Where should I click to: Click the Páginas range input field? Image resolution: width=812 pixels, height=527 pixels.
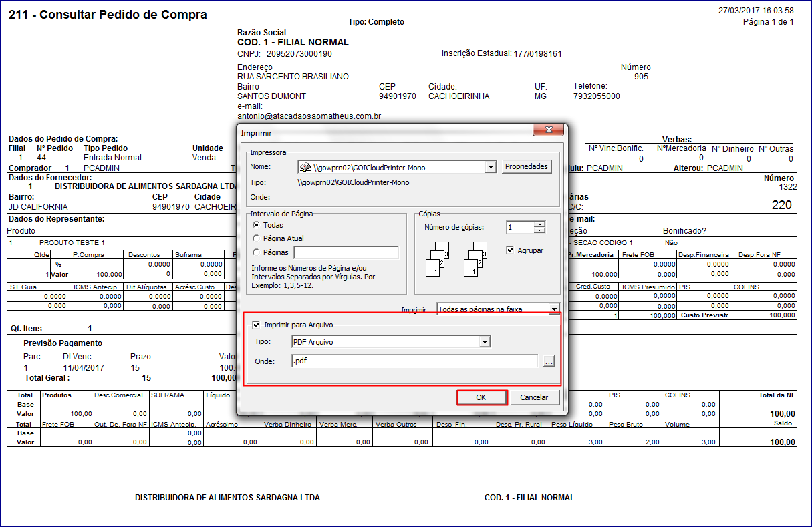click(346, 252)
